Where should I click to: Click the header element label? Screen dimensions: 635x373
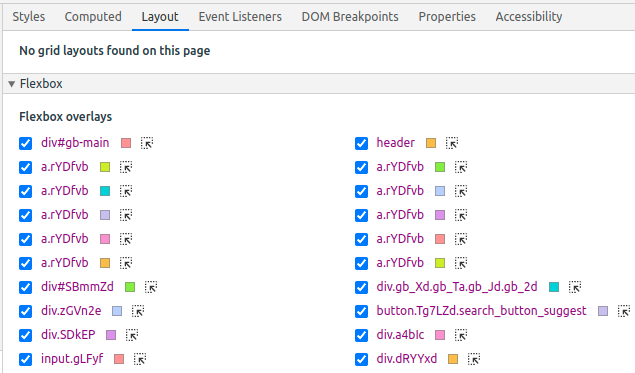click(x=396, y=143)
